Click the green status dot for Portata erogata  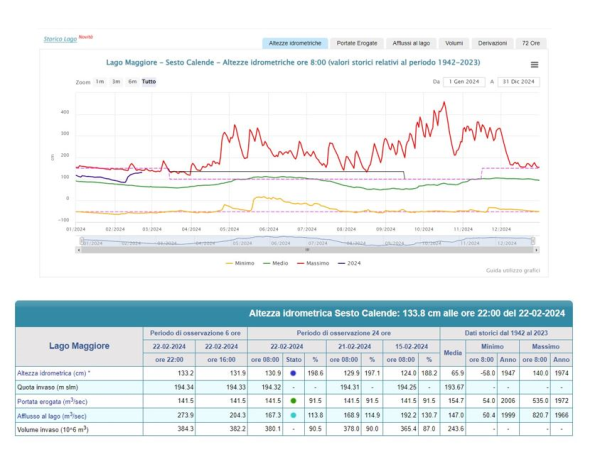click(x=295, y=401)
